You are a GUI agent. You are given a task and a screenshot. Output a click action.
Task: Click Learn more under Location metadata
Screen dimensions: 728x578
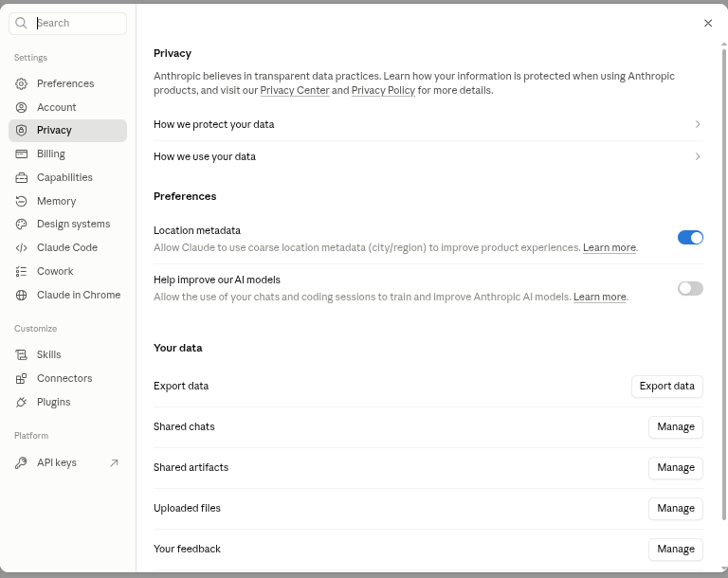[x=610, y=248]
